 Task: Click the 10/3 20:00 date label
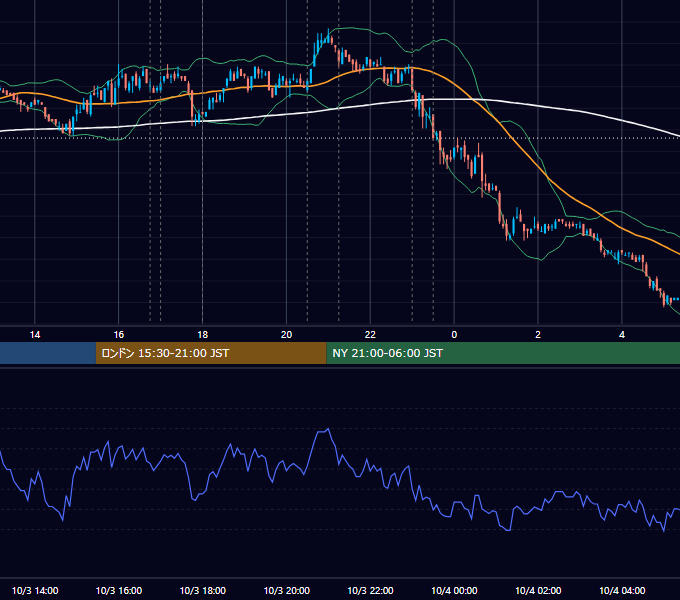click(286, 590)
